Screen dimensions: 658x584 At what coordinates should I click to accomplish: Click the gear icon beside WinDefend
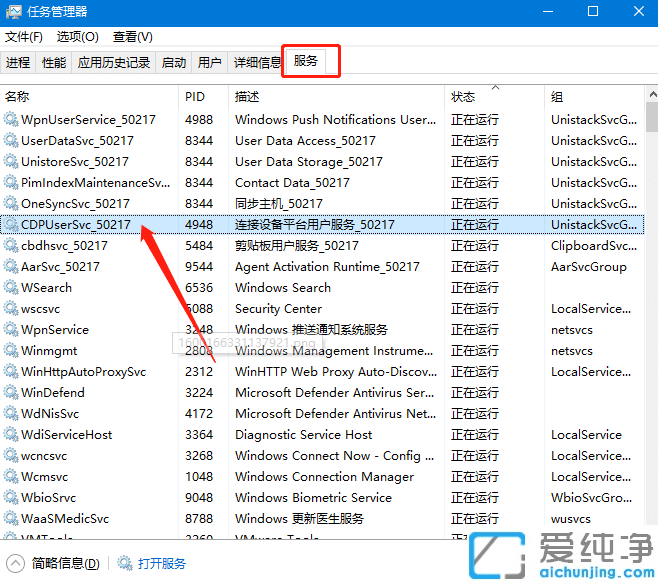(x=11, y=392)
